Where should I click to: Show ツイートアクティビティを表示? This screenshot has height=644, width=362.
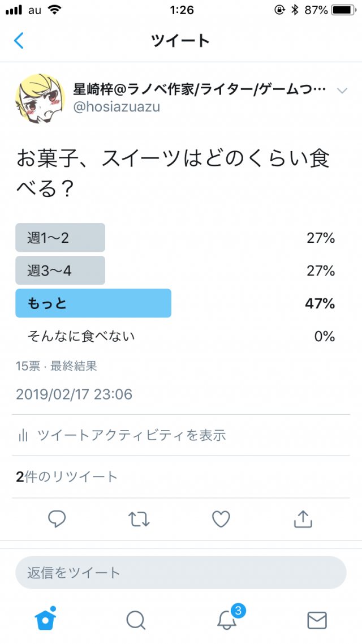[x=131, y=435]
